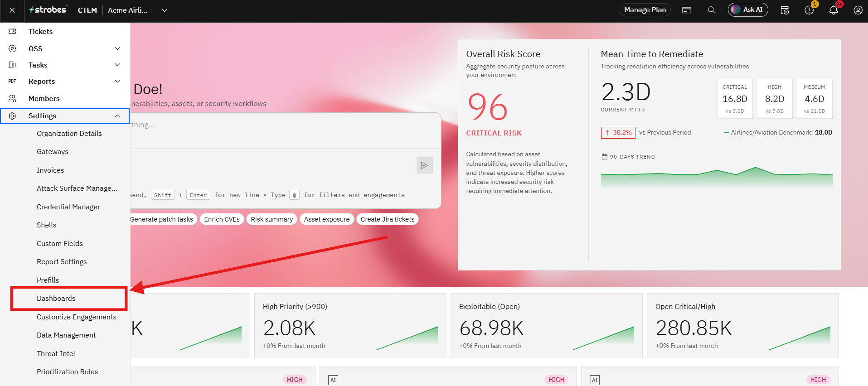
Task: Open Attack Surface Management settings
Action: coord(77,188)
